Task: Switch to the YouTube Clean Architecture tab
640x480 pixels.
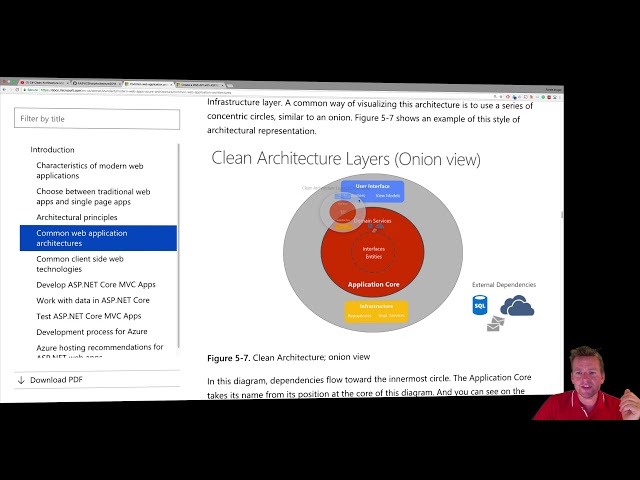Action: (44, 82)
